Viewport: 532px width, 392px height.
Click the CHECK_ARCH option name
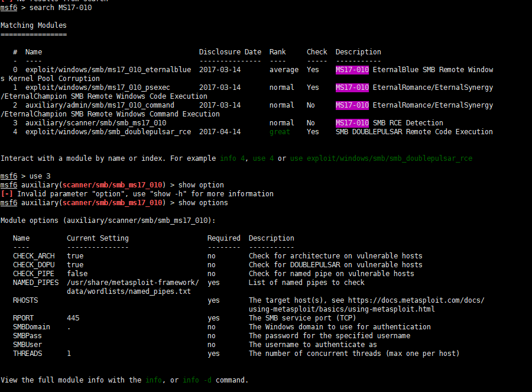click(34, 256)
